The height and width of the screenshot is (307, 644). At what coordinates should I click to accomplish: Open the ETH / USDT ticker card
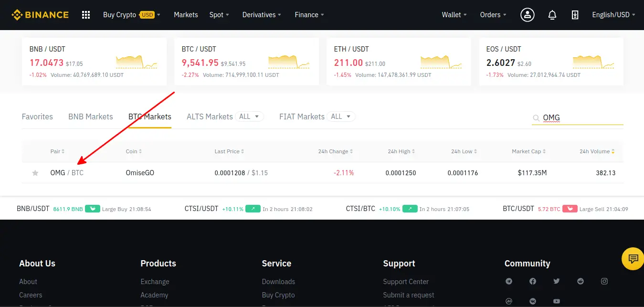coord(399,62)
